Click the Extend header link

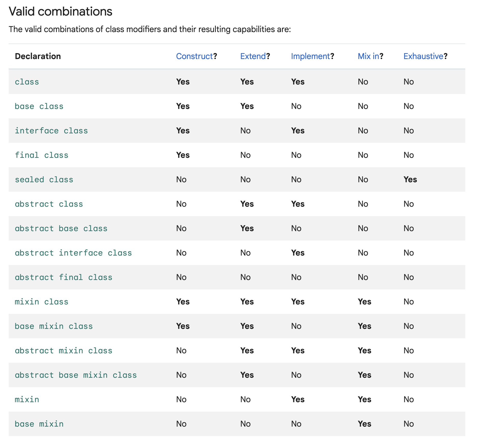[x=253, y=56]
